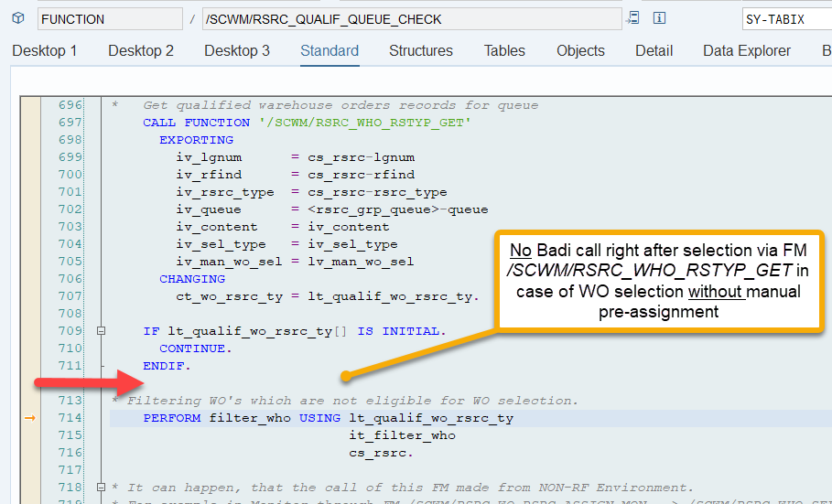The height and width of the screenshot is (504, 832).
Task: Click line number 697 in the gutter
Action: [70, 123]
